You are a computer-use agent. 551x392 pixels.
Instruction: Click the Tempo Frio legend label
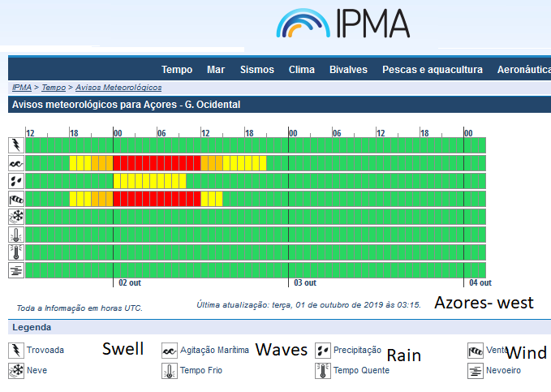[201, 371]
